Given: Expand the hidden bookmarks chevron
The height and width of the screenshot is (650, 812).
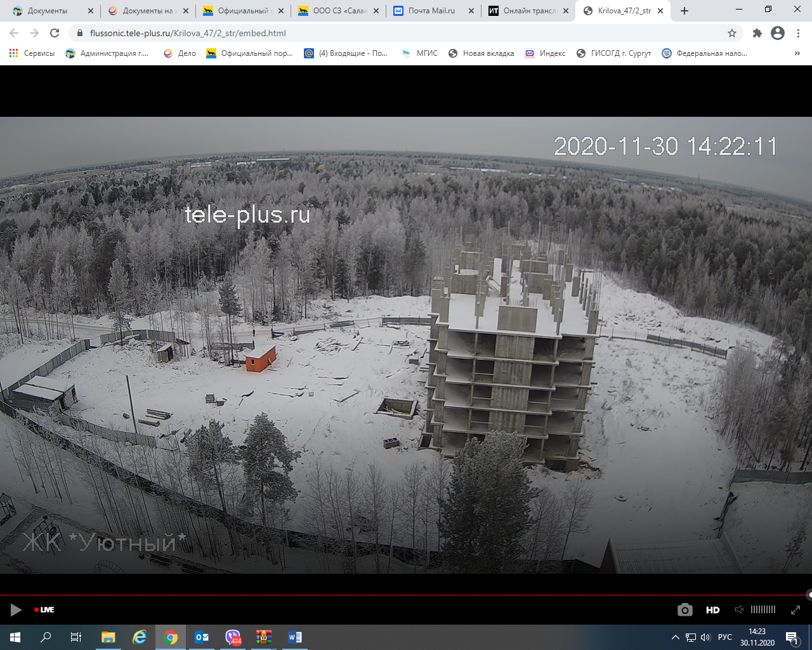Looking at the screenshot, I should [x=797, y=53].
